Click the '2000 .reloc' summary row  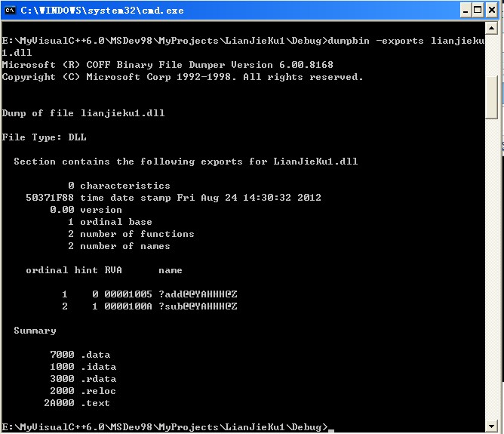[83, 391]
